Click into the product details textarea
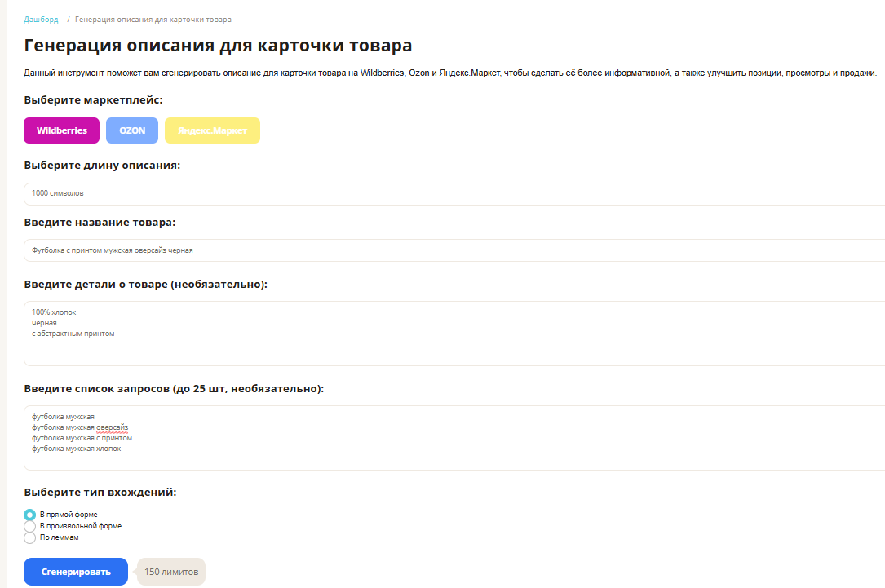Screen dimensions: 885x588 454,334
